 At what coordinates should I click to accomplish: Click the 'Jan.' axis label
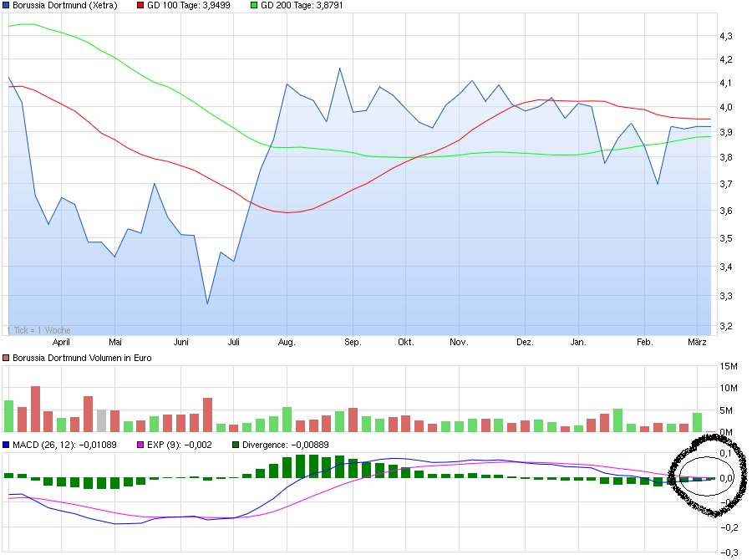tap(578, 342)
